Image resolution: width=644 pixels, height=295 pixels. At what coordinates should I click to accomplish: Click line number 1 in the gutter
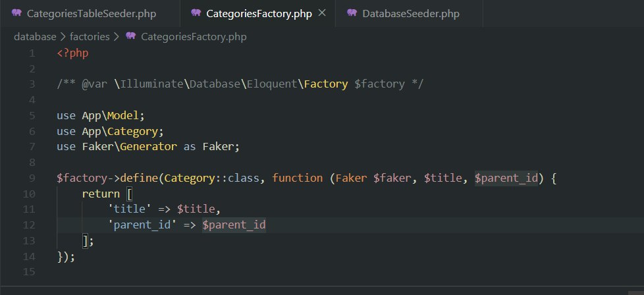click(32, 53)
